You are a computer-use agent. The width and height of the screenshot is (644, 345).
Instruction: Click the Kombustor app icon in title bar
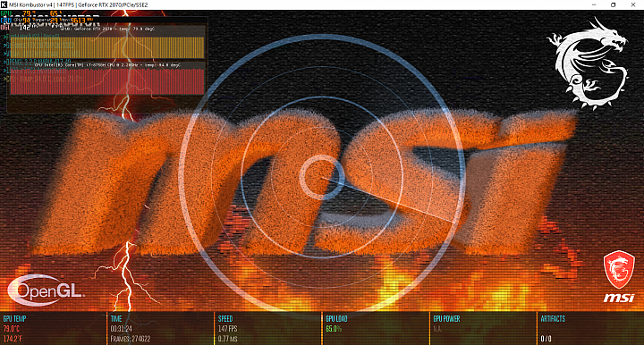click(x=4, y=4)
